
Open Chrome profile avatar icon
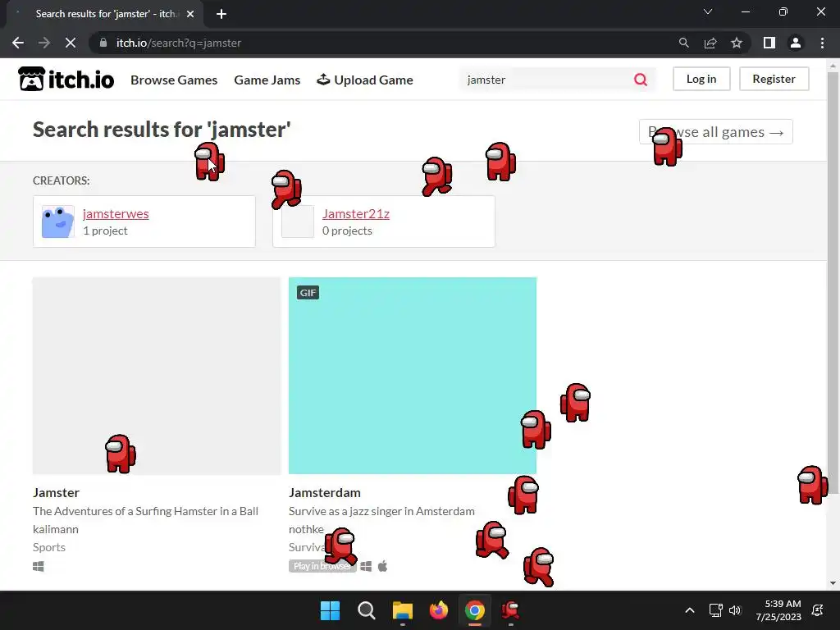pos(796,43)
